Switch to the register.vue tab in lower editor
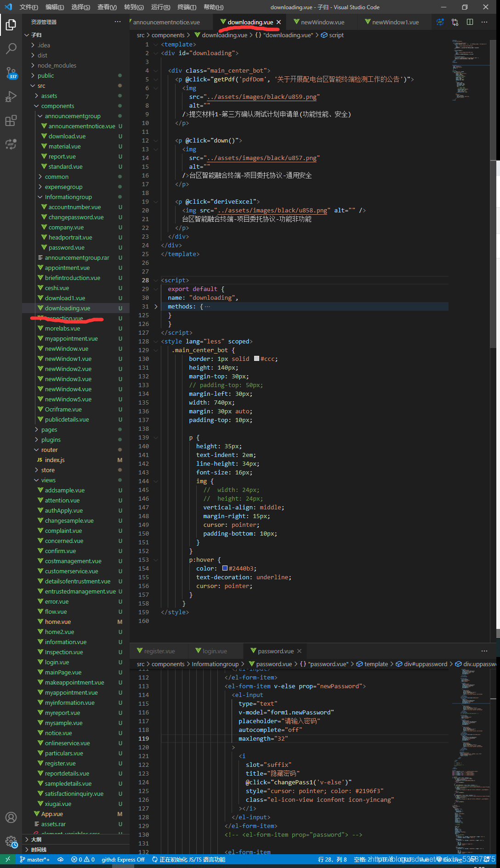 pyautogui.click(x=159, y=651)
